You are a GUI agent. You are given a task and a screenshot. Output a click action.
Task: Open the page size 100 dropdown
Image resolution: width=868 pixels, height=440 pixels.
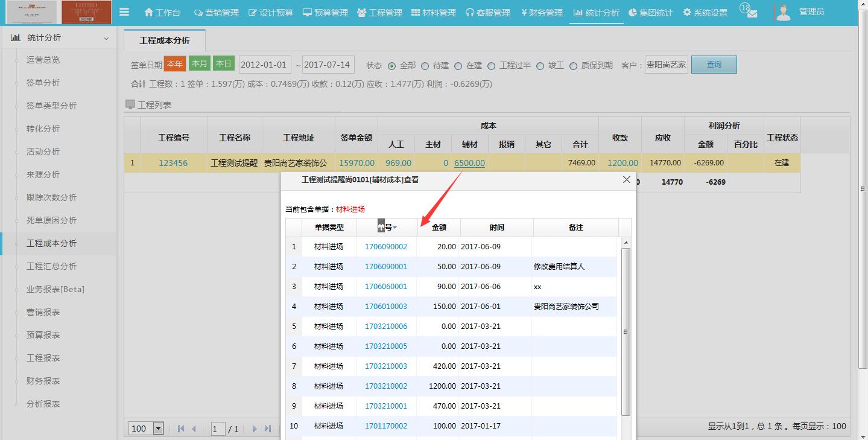(158, 429)
